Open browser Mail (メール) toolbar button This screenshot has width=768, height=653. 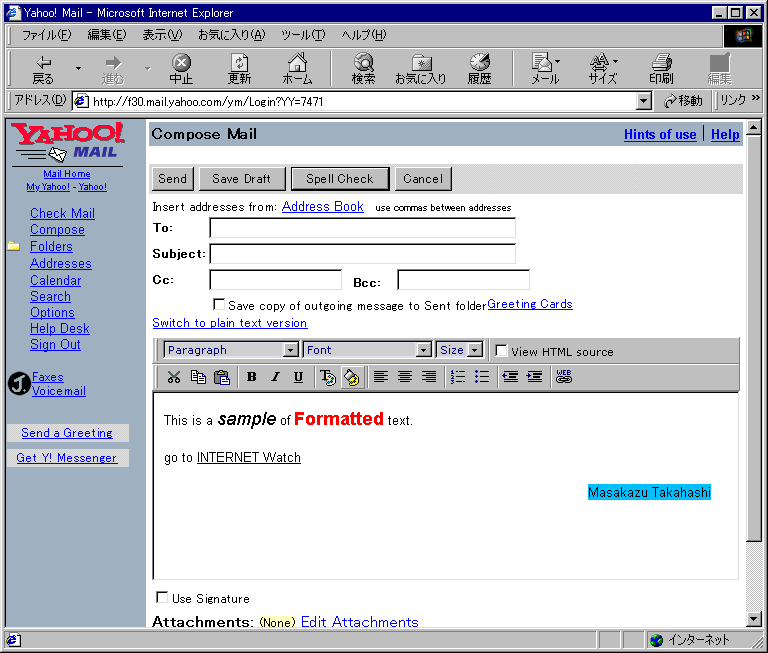[x=545, y=70]
